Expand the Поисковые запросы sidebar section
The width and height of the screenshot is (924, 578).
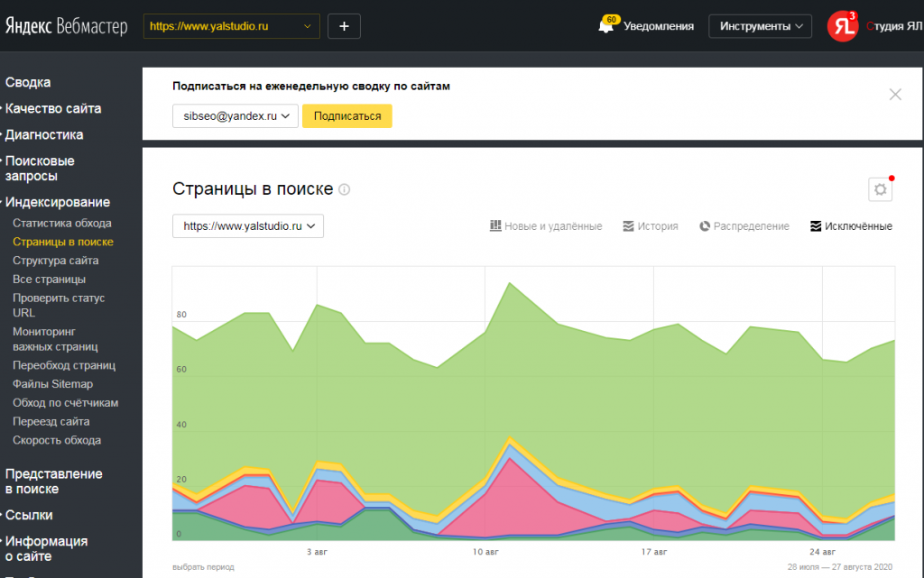click(40, 169)
